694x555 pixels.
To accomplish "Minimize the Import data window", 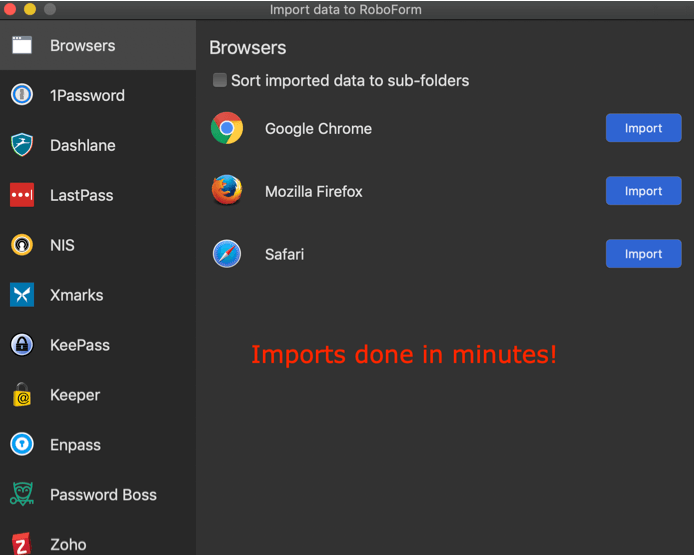I will coord(30,9).
